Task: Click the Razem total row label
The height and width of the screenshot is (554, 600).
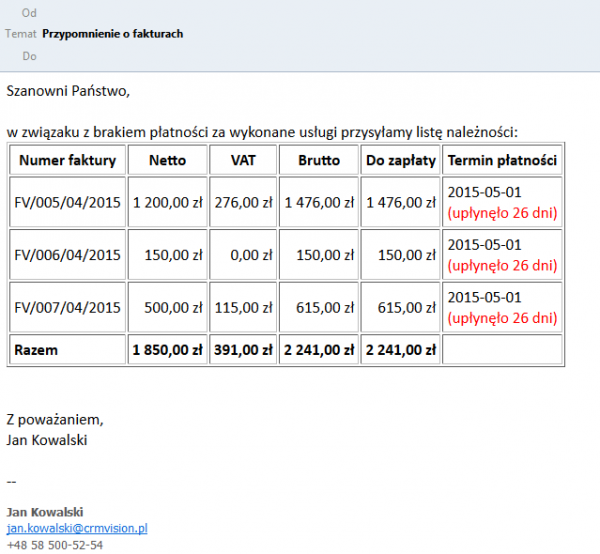Action: (37, 350)
